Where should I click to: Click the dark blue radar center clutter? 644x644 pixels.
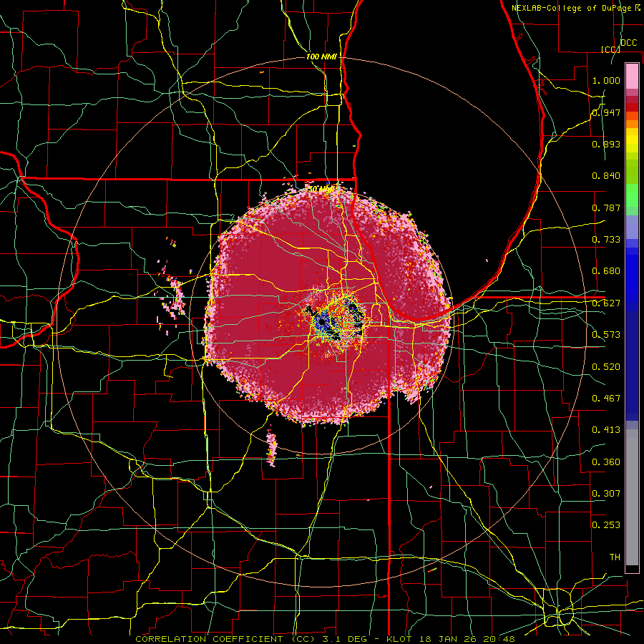click(323, 320)
